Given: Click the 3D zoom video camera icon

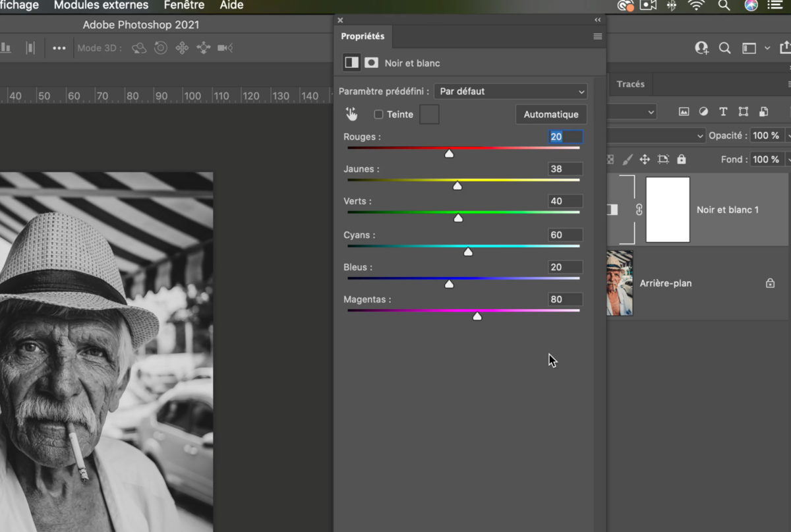Looking at the screenshot, I should click(225, 47).
